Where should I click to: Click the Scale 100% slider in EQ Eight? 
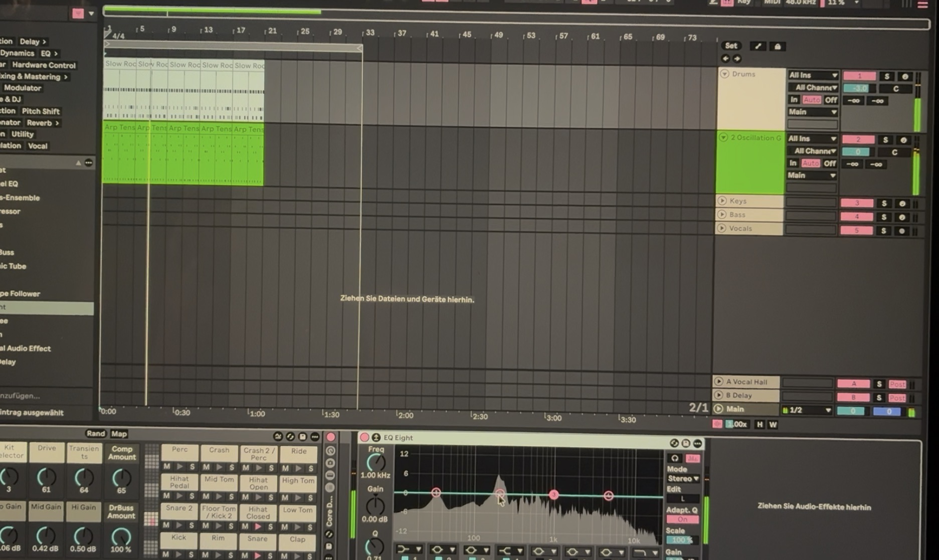tap(680, 540)
